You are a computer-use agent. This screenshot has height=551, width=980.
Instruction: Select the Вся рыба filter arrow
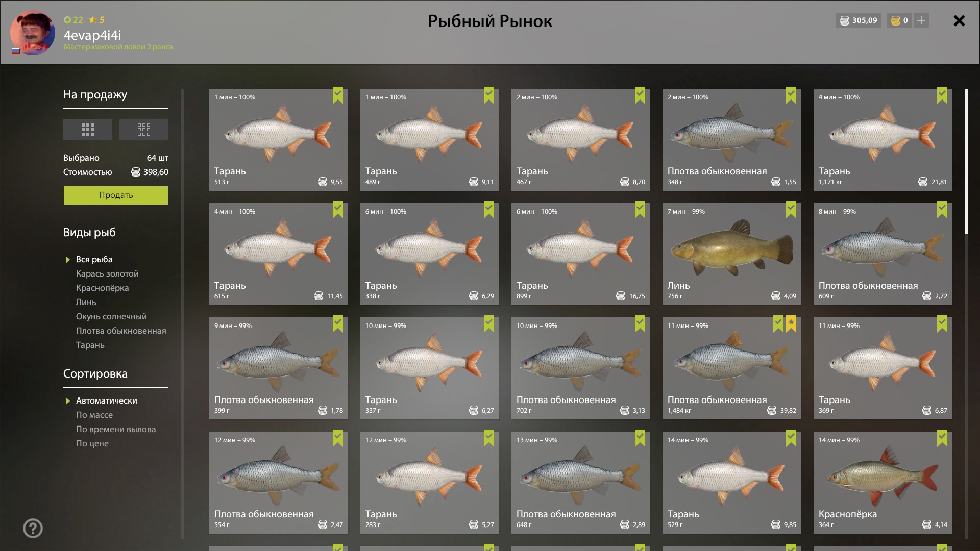(67, 260)
